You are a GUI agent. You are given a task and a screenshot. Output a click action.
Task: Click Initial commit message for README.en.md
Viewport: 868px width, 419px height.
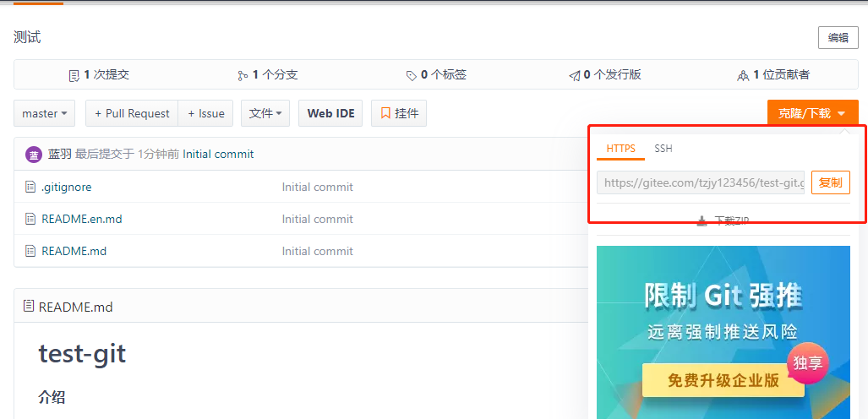coord(317,219)
